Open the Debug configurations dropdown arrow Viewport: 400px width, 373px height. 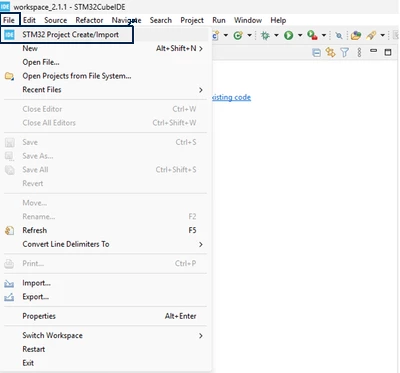pyautogui.click(x=276, y=35)
